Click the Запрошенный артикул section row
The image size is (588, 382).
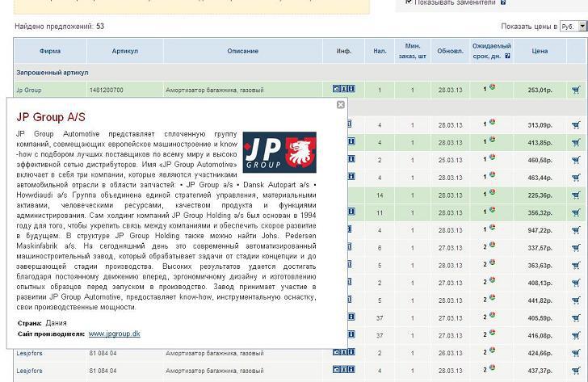300,73
